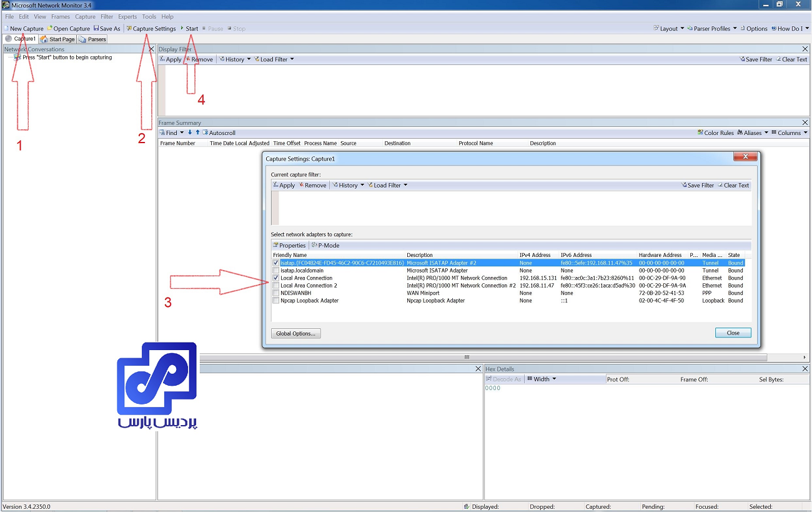Open History dropdown in Capture Settings dialog

point(349,185)
